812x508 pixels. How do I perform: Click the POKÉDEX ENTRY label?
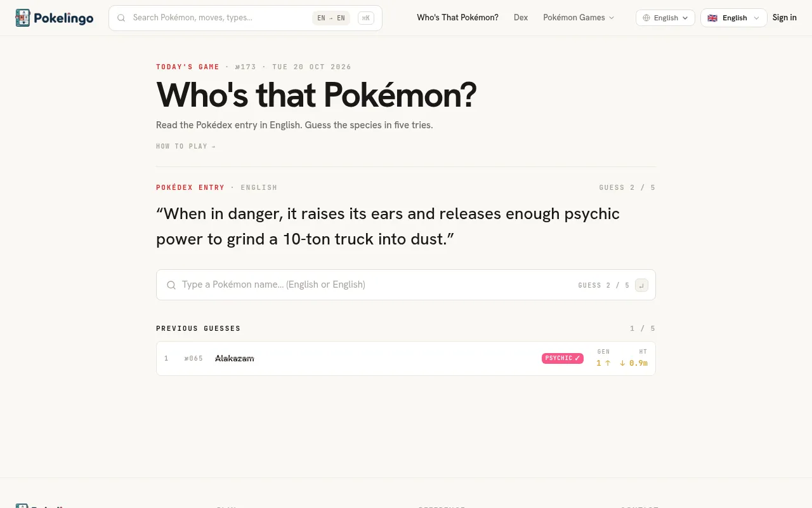[x=190, y=187]
